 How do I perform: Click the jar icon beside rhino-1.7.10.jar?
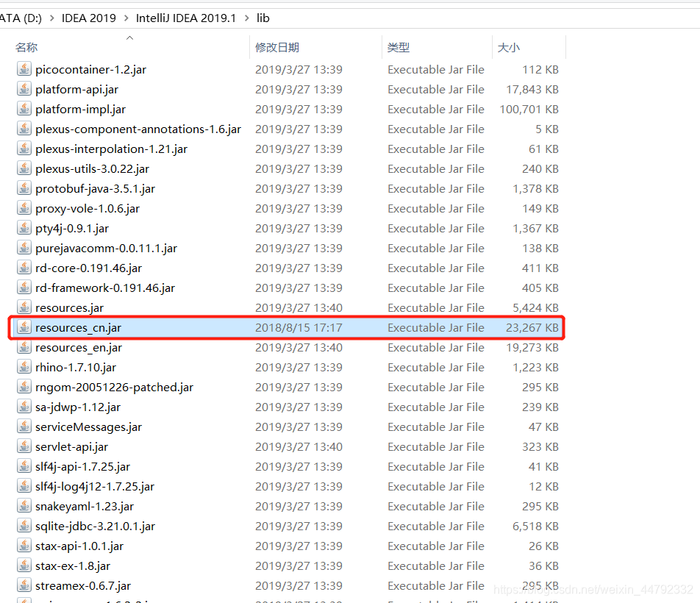pos(24,368)
